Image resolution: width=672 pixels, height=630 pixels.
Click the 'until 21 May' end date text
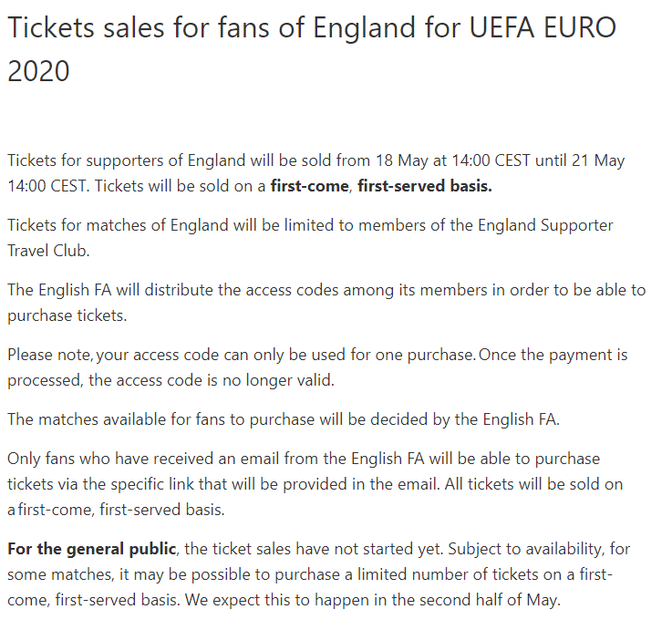pyautogui.click(x=580, y=160)
